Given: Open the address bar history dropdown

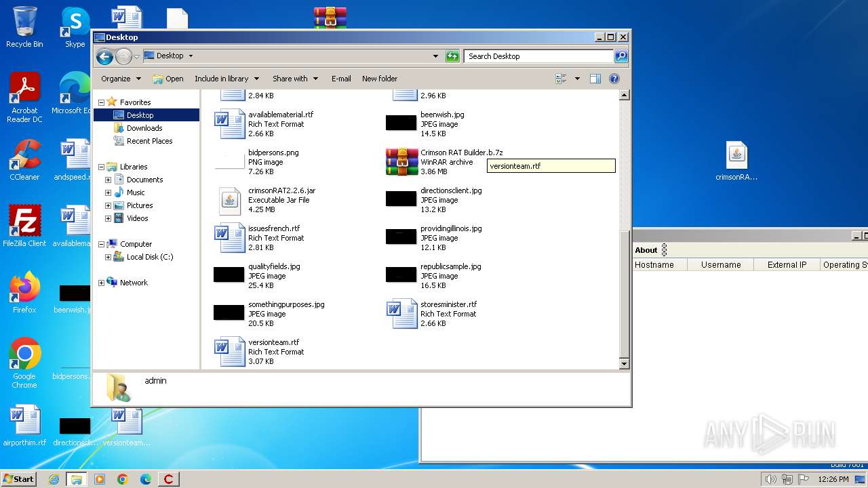Looking at the screenshot, I should click(435, 56).
